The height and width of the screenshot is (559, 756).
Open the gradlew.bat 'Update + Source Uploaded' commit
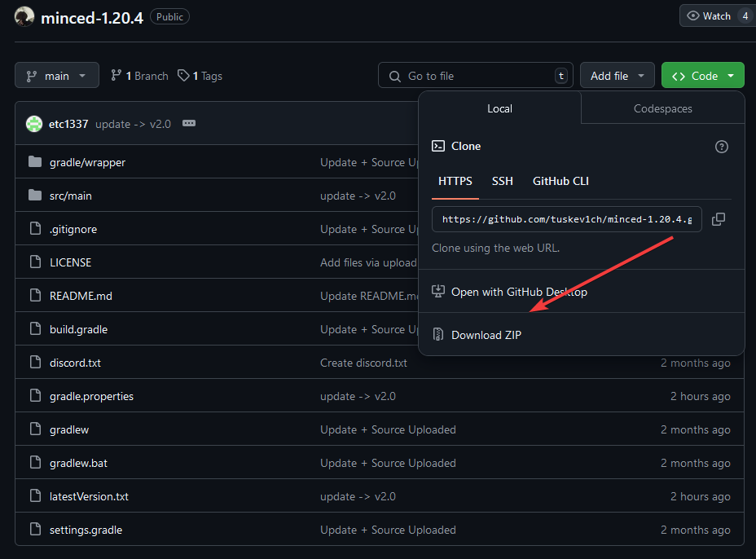(x=388, y=463)
